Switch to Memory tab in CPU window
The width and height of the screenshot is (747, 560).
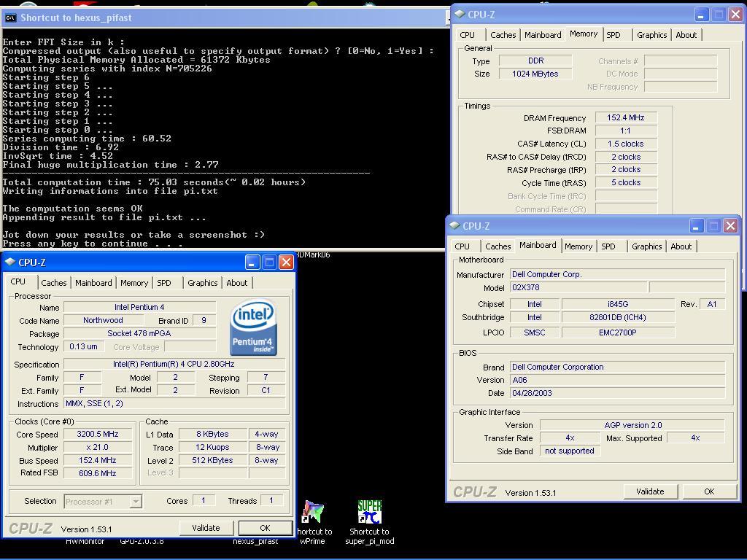coord(134,283)
